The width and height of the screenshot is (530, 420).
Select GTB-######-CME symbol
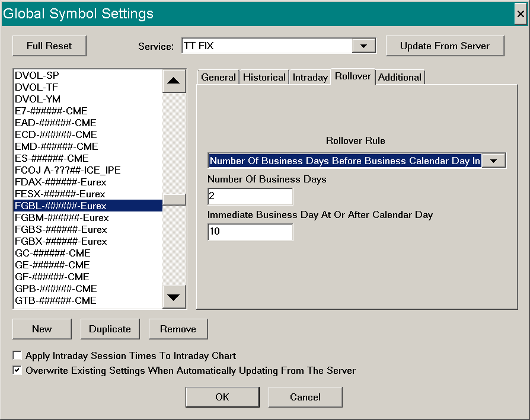point(88,300)
